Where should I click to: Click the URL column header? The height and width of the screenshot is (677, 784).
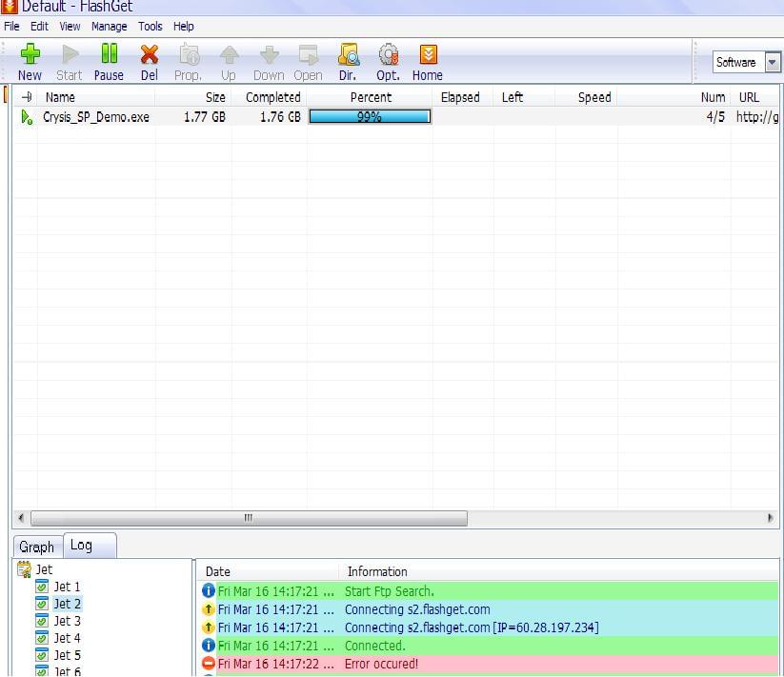click(754, 97)
